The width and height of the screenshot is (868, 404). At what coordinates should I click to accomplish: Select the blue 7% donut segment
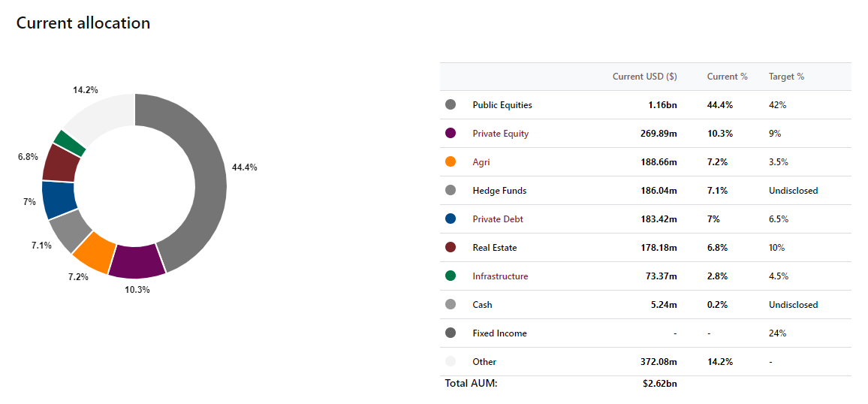59,200
